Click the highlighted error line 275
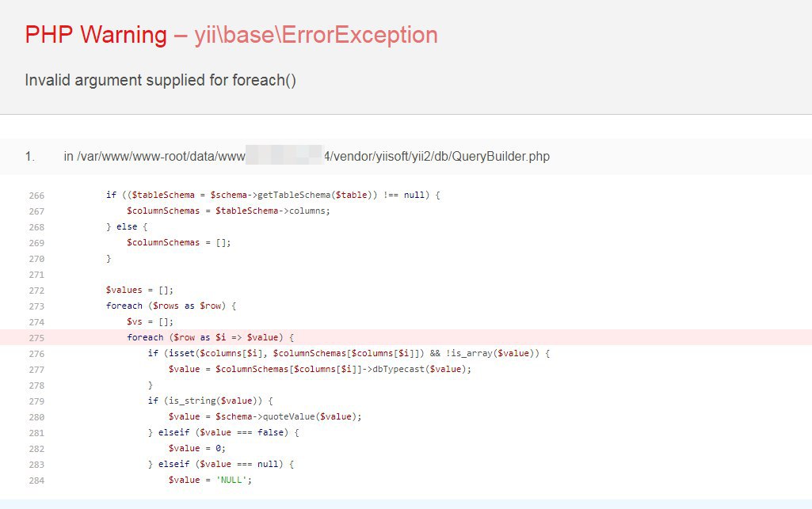Image resolution: width=812 pixels, height=509 pixels. [x=406, y=337]
